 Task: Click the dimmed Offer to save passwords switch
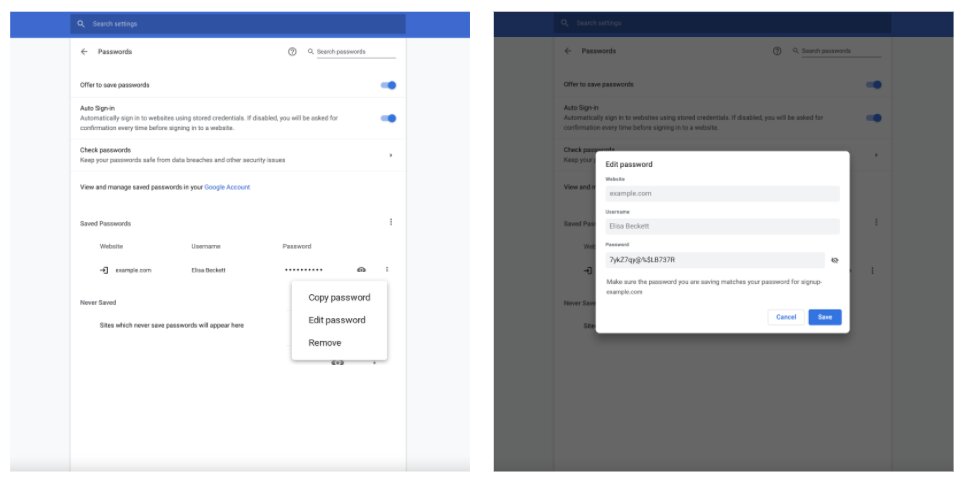(874, 85)
